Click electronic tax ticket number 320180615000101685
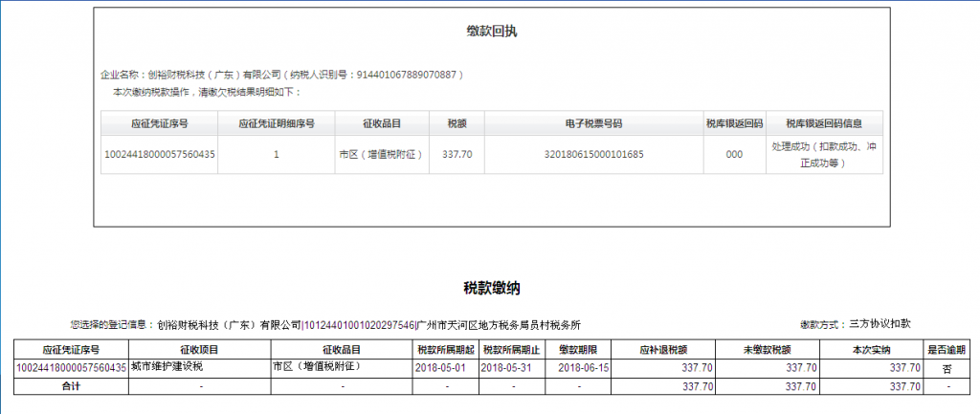 point(593,154)
